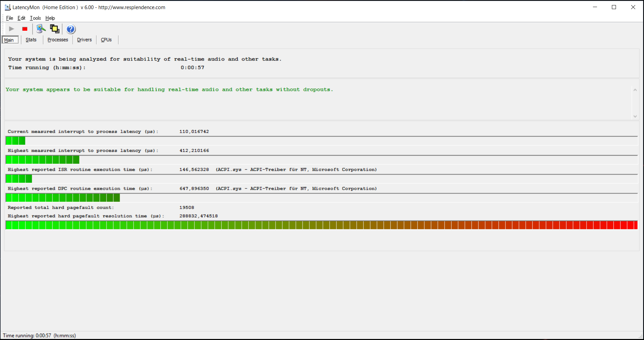The width and height of the screenshot is (644, 340).
Task: Switch to the CPUs tab
Action: (x=106, y=40)
